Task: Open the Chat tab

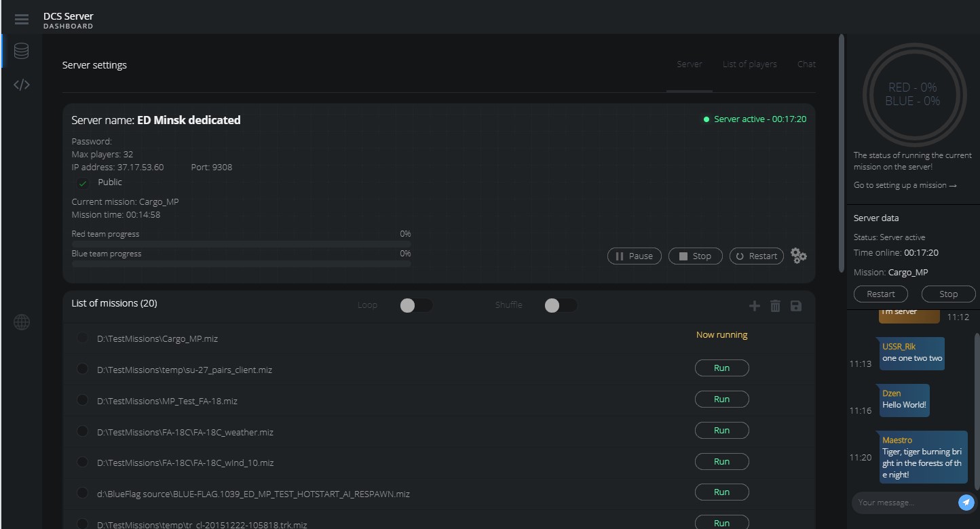Action: point(806,64)
